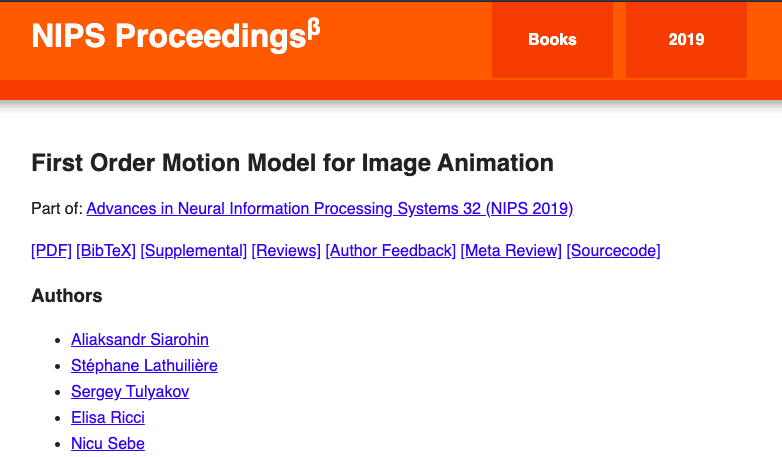The width and height of the screenshot is (782, 457).
Task: Open the Meta Review link
Action: click(511, 251)
